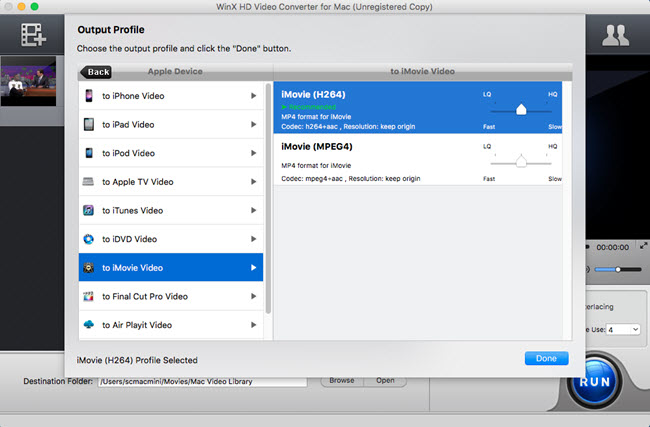Click the Open folder button
Viewport: 650px width, 427px height.
click(385, 381)
